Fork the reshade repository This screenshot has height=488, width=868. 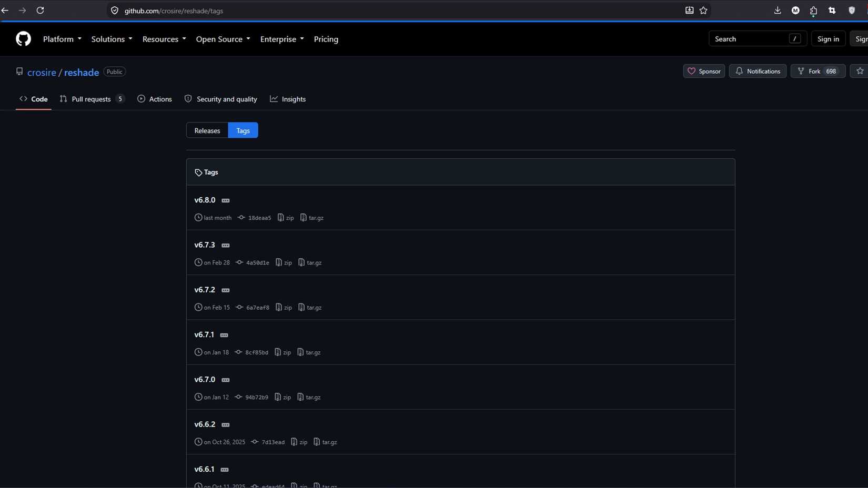[x=817, y=71]
